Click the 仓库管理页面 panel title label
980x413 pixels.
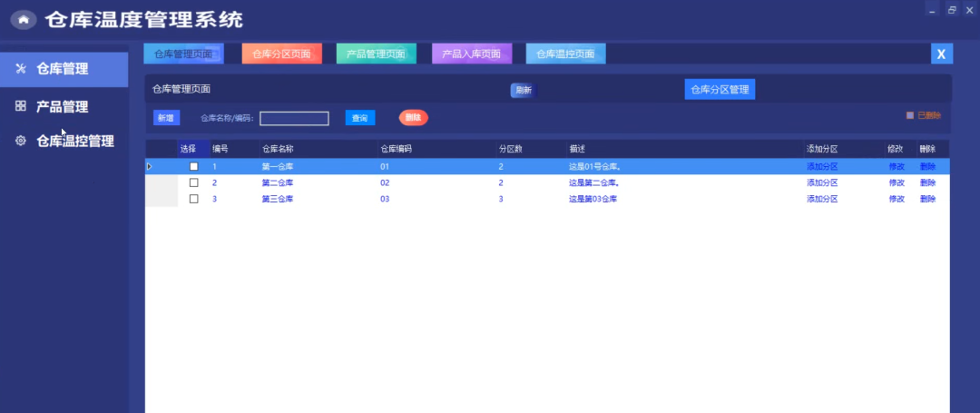click(x=181, y=89)
